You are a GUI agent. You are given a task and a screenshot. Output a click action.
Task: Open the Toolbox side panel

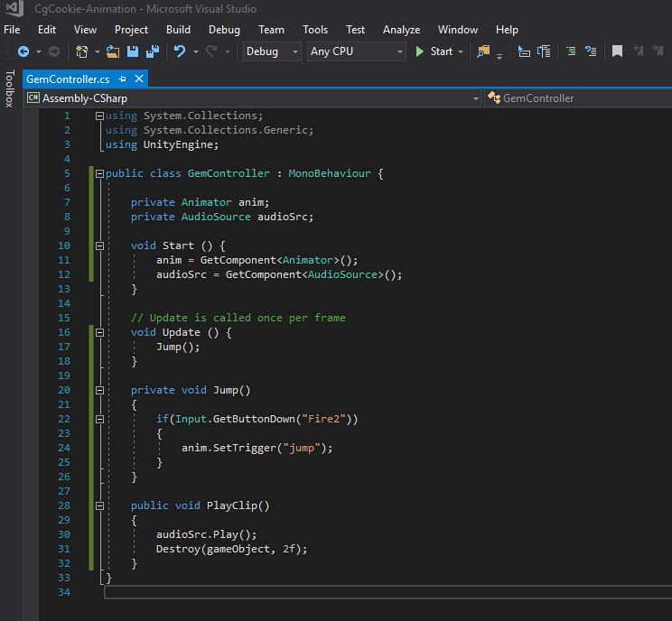[x=9, y=88]
